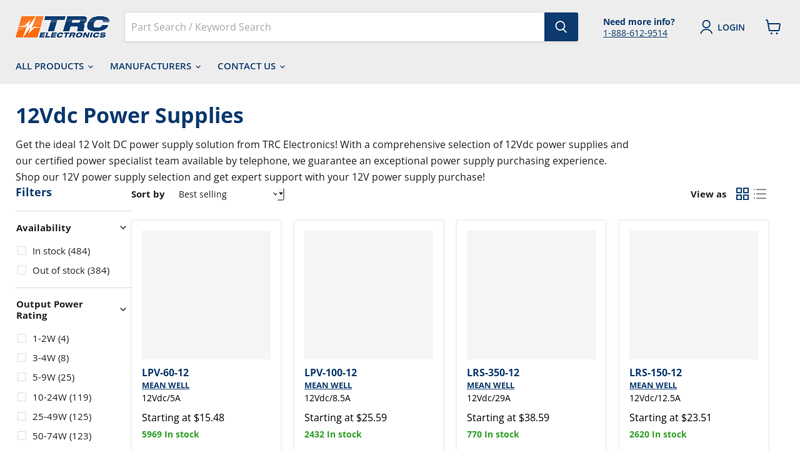Screen dimensions: 800x450
Task: Collapse the Output Power Rating section
Action: 123,309
